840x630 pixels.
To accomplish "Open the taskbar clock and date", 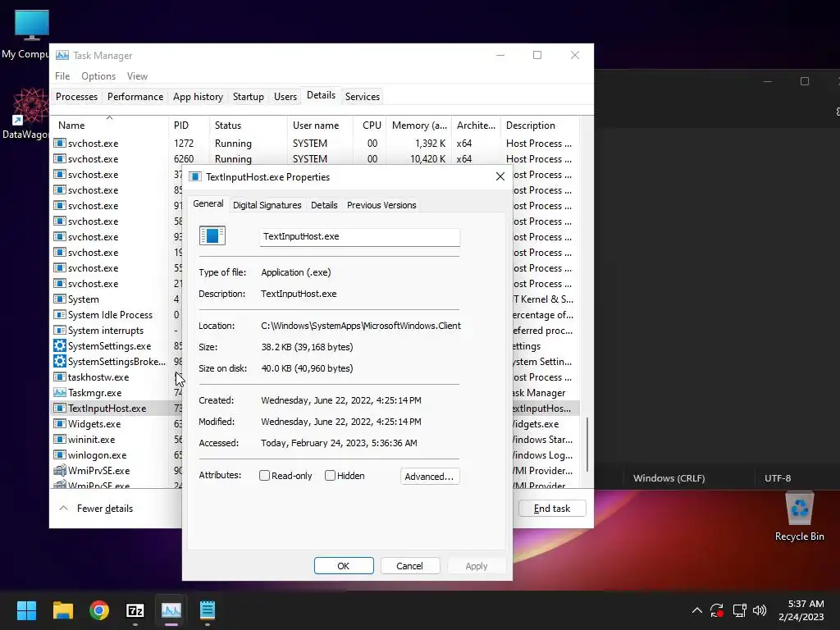I will [801, 610].
